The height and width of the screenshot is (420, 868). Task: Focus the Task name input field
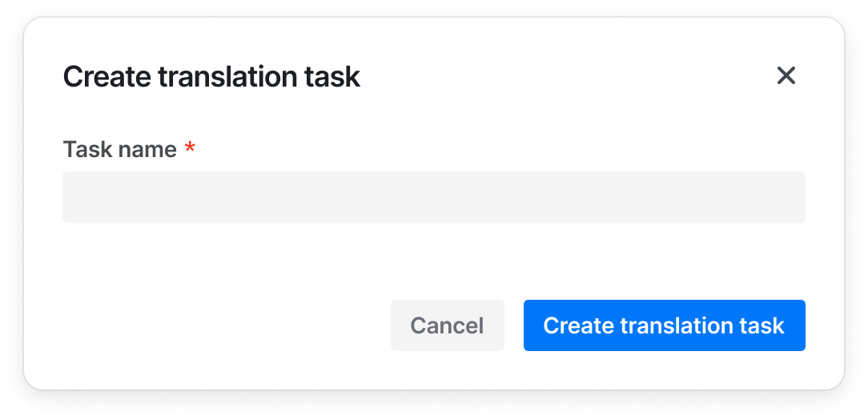[x=433, y=196]
